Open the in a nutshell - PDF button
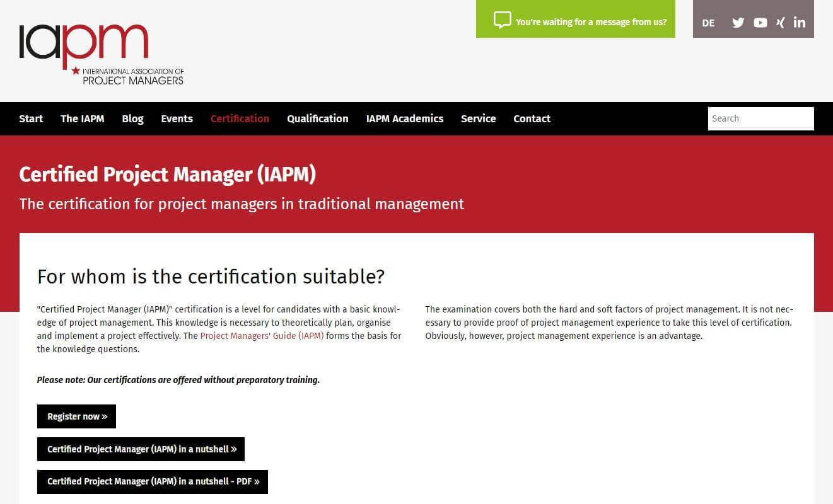The height and width of the screenshot is (504, 833). pyautogui.click(x=153, y=481)
